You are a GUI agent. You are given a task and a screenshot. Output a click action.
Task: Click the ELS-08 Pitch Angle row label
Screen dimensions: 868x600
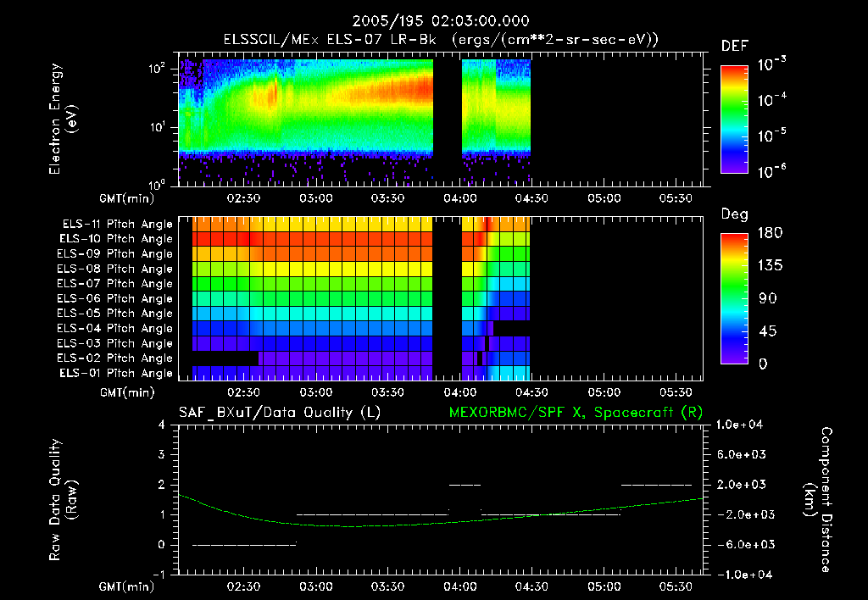pyautogui.click(x=115, y=269)
